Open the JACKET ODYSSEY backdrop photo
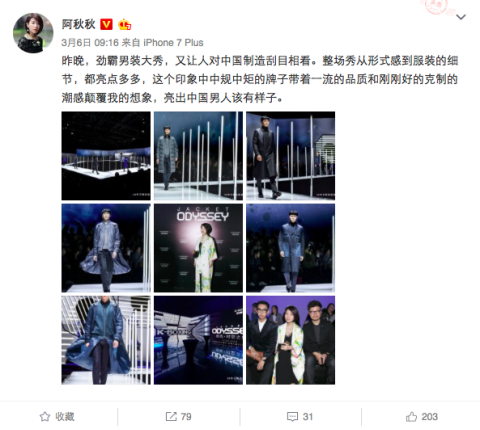The height and width of the screenshot is (430, 480). click(x=198, y=248)
